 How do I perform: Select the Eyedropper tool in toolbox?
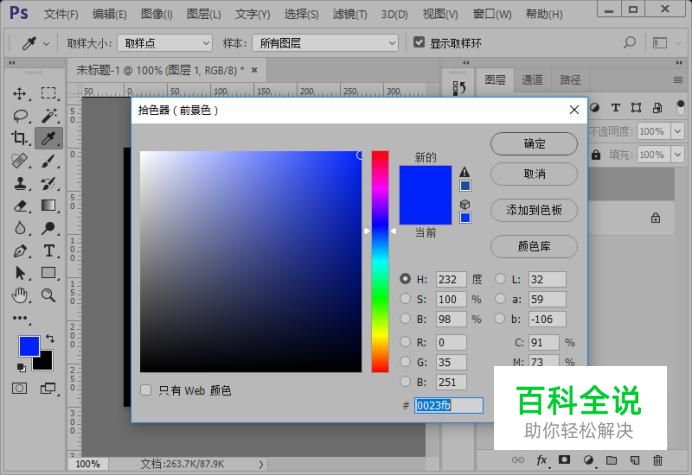tap(49, 138)
